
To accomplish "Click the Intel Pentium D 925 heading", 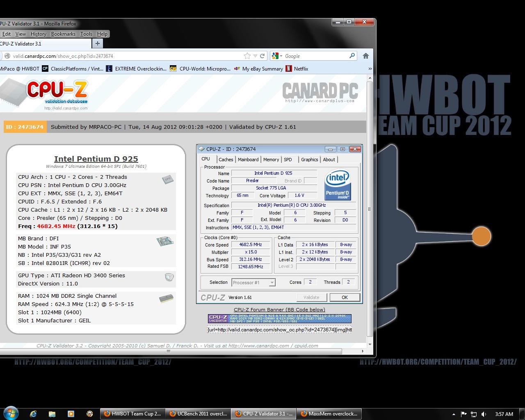I will point(96,159).
